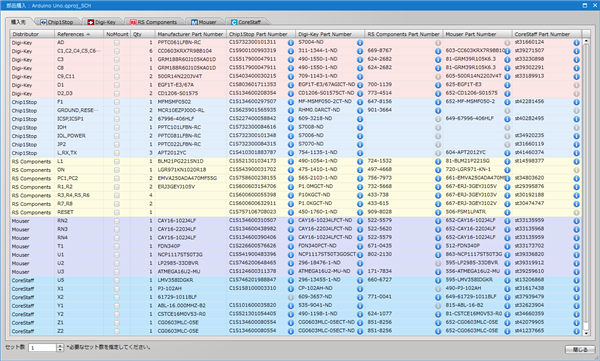The image size is (600, 361).
Task: Open RS info icon for 901-3664
Action: tap(438, 111)
